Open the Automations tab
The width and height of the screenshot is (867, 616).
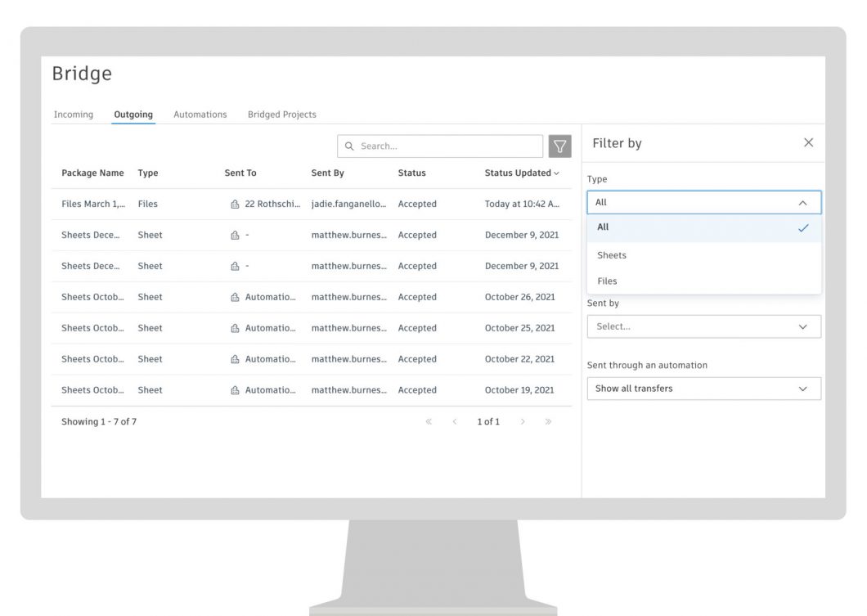click(x=200, y=115)
